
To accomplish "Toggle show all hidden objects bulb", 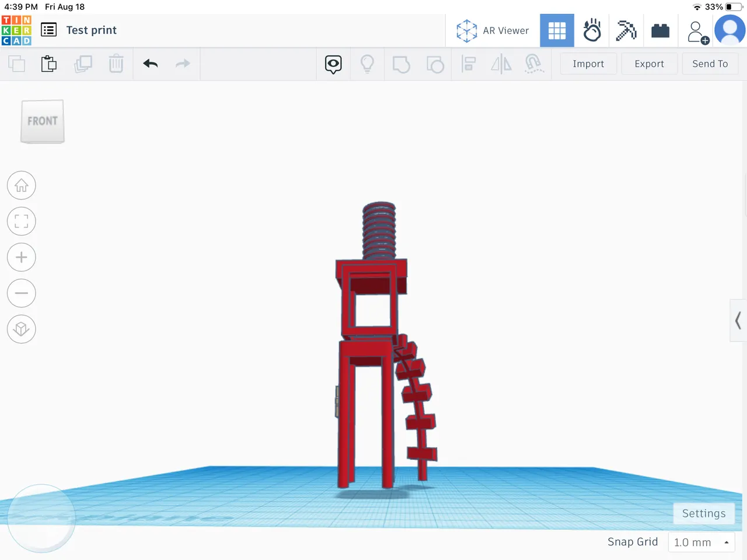I will tap(367, 64).
